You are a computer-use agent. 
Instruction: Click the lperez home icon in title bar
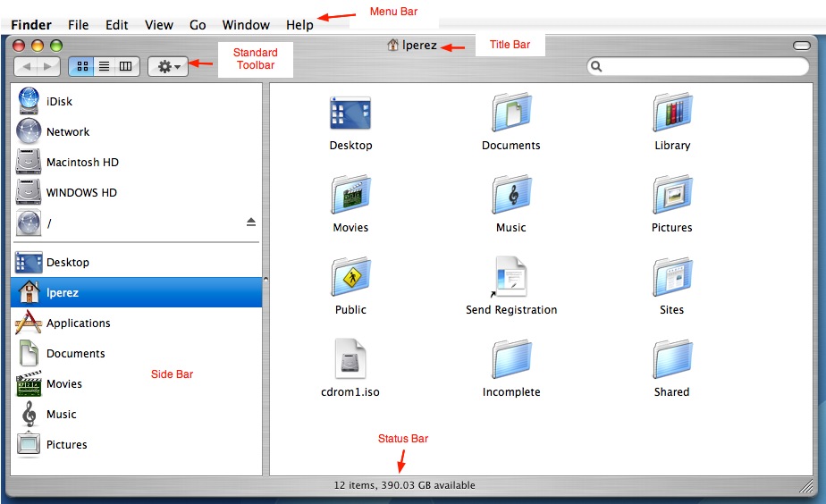pyautogui.click(x=393, y=45)
